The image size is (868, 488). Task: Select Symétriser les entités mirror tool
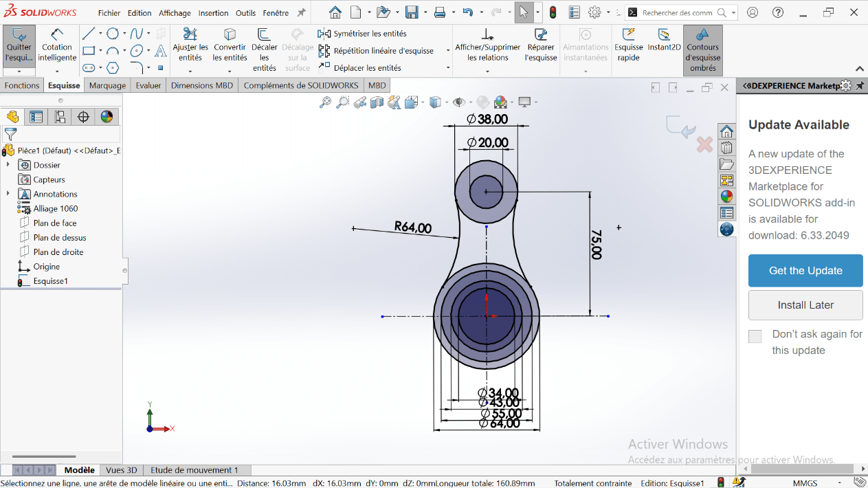pos(363,34)
